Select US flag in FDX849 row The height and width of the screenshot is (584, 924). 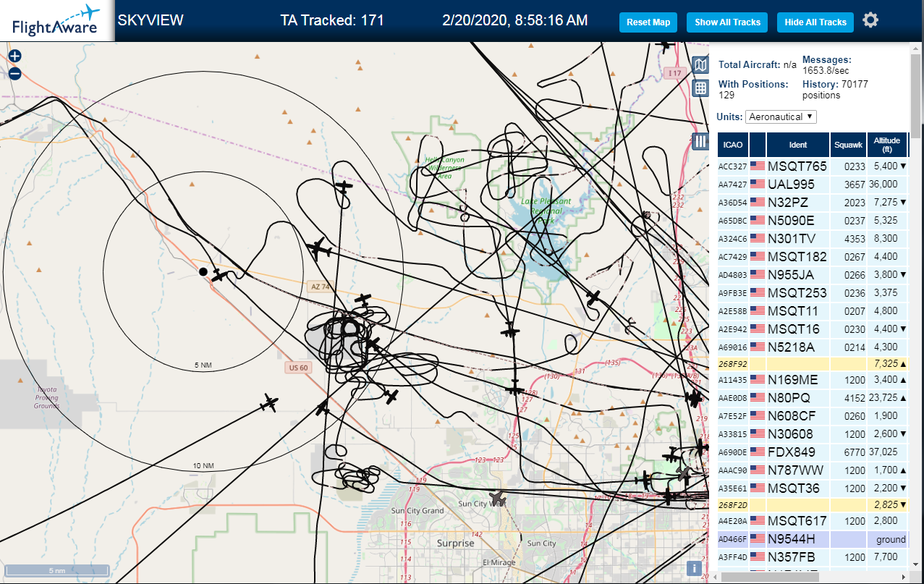coord(758,452)
